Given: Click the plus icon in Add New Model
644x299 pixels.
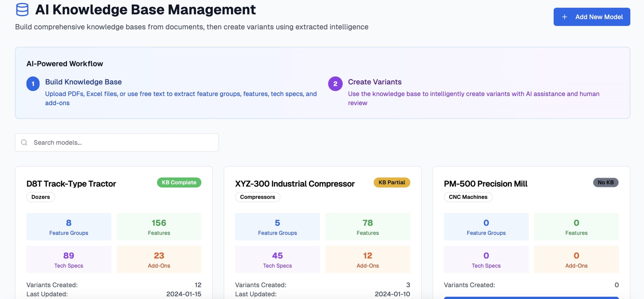Looking at the screenshot, I should (565, 17).
